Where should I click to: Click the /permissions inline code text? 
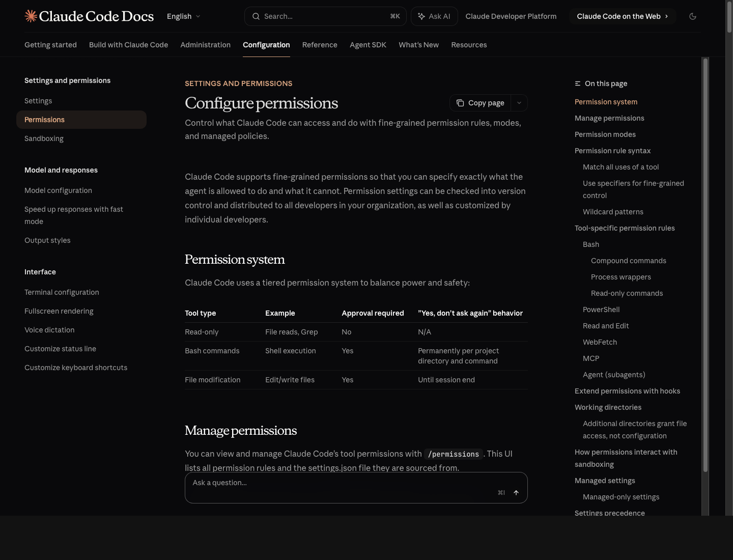pyautogui.click(x=454, y=454)
